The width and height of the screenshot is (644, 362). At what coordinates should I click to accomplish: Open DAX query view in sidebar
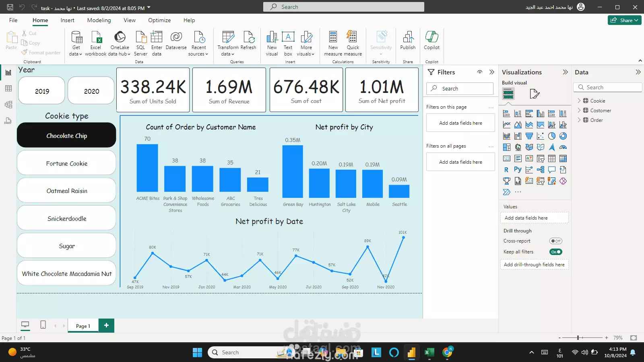point(8,121)
